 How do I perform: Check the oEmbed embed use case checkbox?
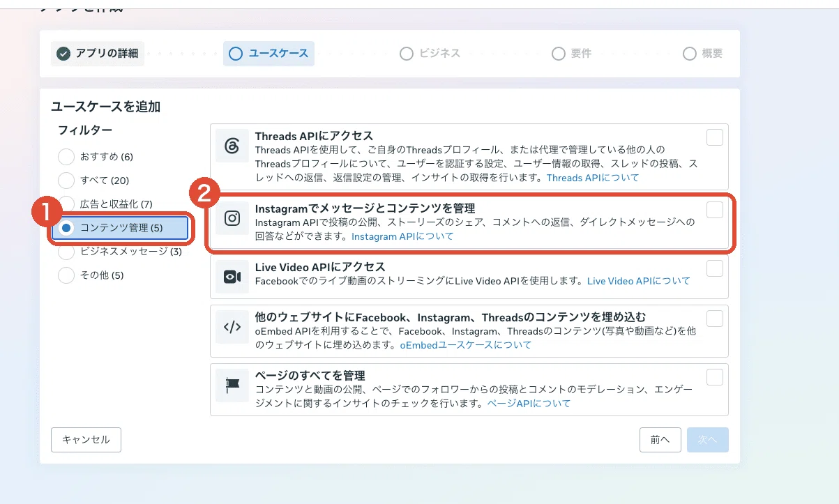pyautogui.click(x=715, y=319)
